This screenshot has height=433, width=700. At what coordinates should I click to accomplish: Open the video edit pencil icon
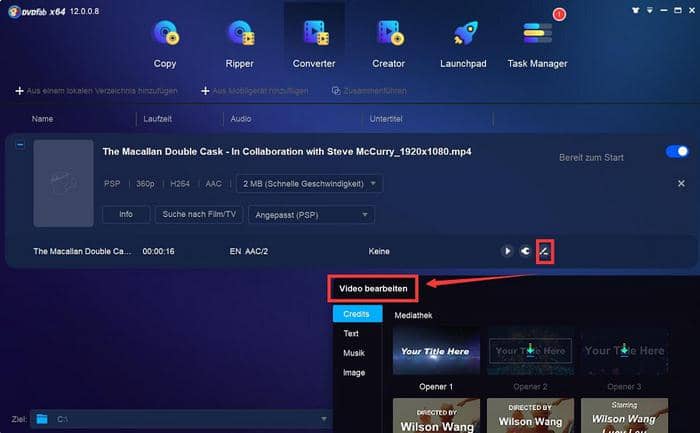click(544, 252)
